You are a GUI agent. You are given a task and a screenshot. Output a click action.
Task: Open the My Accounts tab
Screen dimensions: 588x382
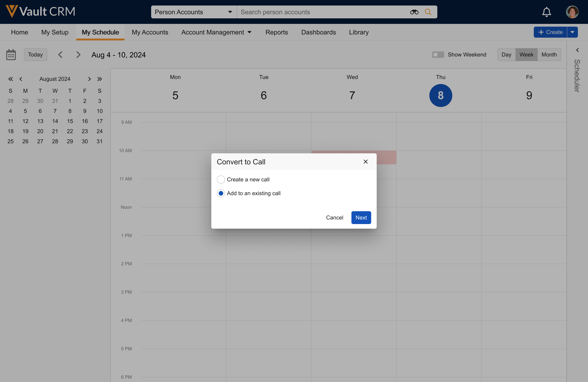coord(150,32)
